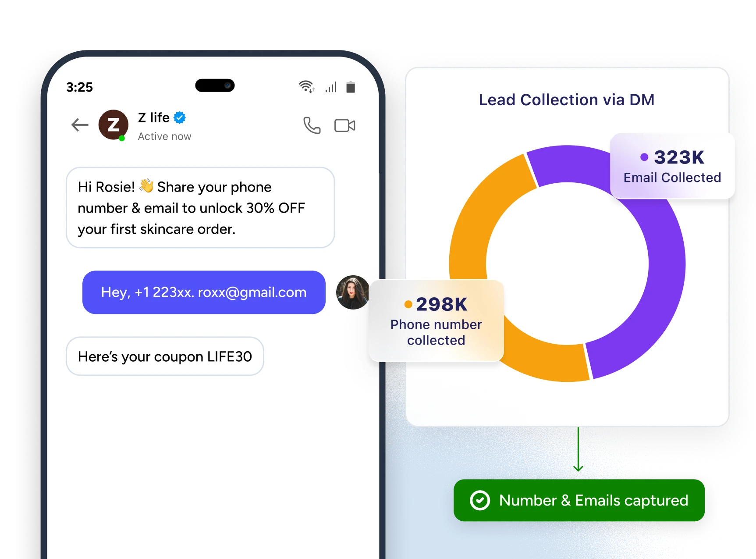The height and width of the screenshot is (559, 756).
Task: Select the 'Hi Rosie!' message bubble
Action: coord(200,207)
